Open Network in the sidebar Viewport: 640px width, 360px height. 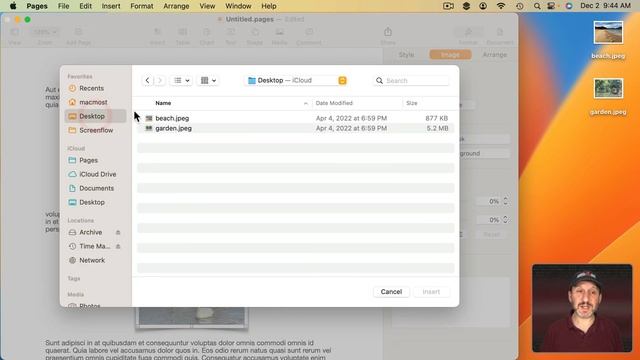click(92, 260)
